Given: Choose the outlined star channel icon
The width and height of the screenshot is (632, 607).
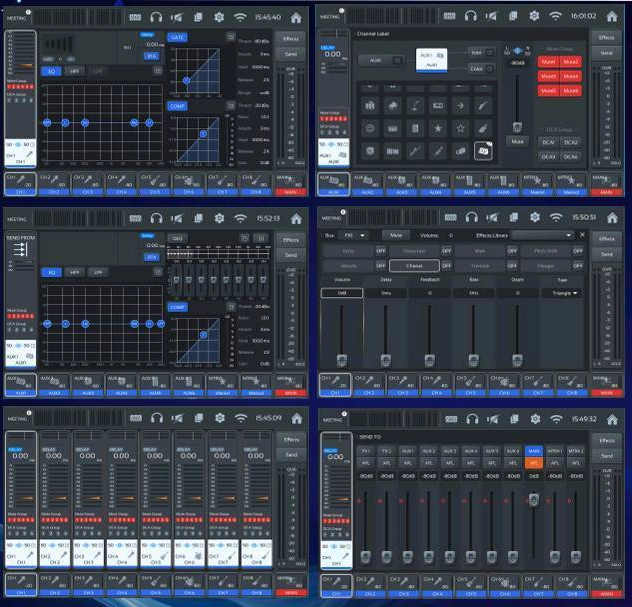Looking at the screenshot, I should 460,128.
